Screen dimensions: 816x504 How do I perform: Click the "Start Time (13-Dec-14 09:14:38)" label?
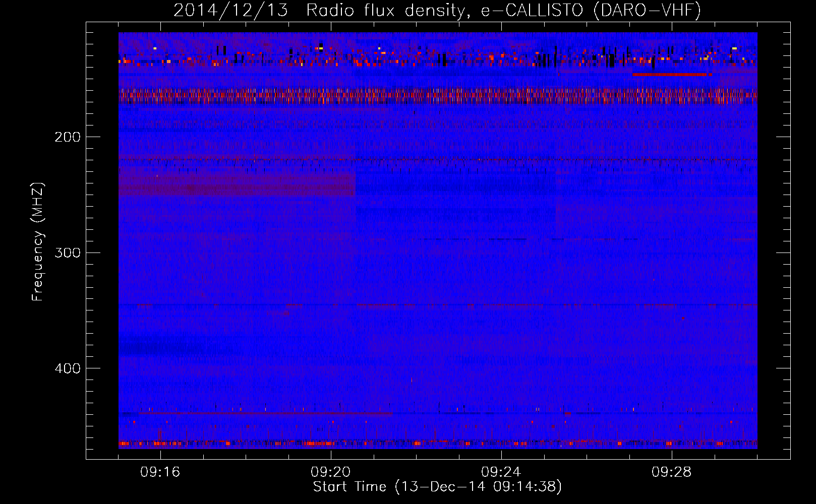(437, 487)
